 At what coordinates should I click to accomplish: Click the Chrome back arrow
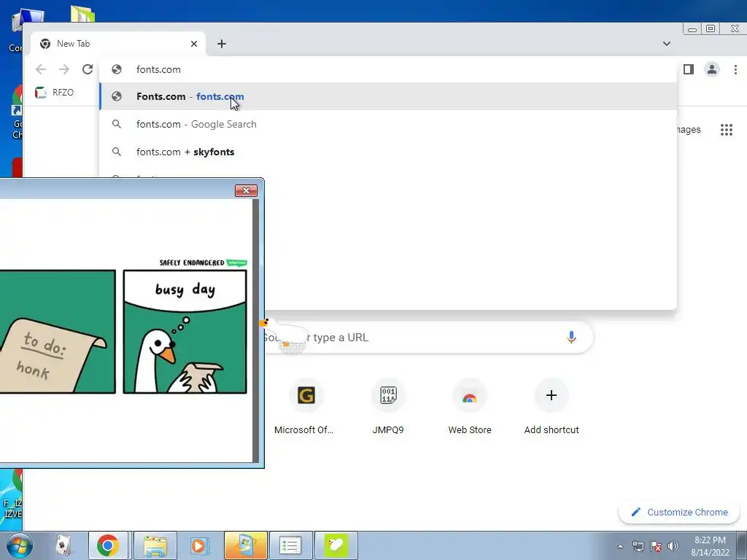point(41,69)
